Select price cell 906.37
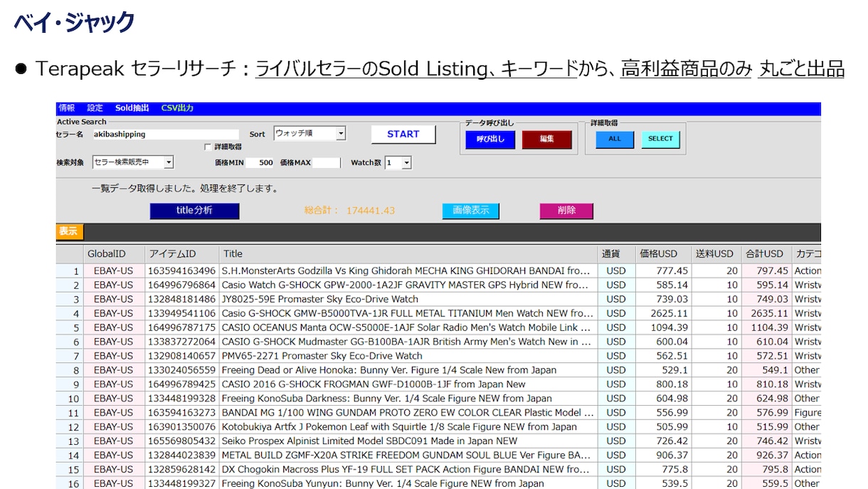The image size is (868, 489). pyautogui.click(x=663, y=456)
